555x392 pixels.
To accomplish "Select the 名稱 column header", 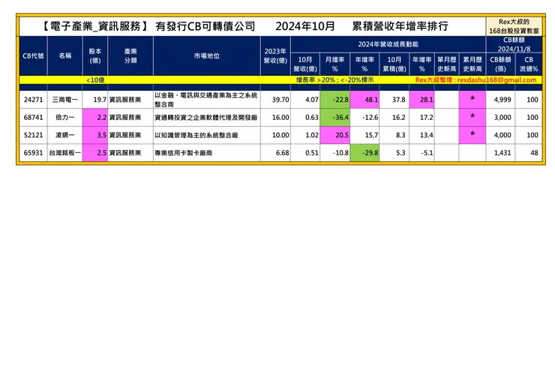I will click(x=64, y=56).
